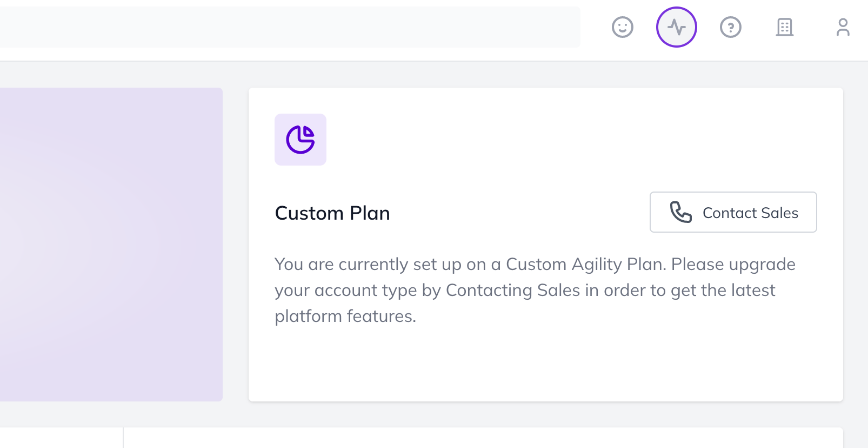Image resolution: width=868 pixels, height=448 pixels.
Task: Click the activity pulse status icon
Action: 676,27
